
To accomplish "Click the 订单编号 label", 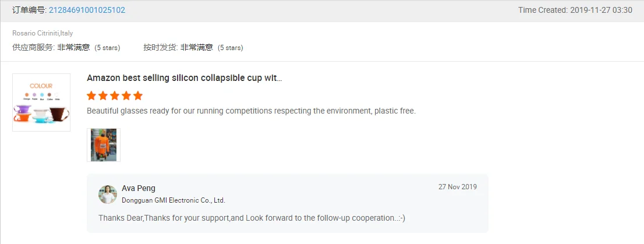I will [29, 10].
